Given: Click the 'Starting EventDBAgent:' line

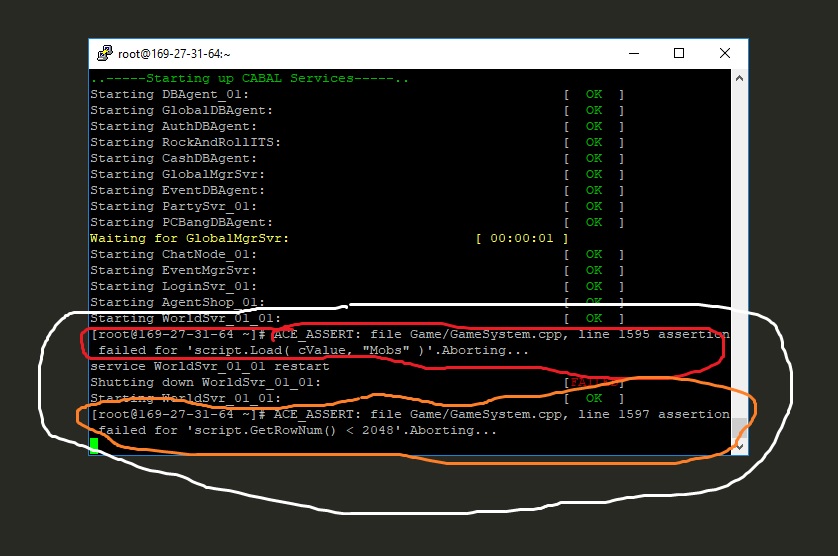Looking at the screenshot, I should coord(177,191).
